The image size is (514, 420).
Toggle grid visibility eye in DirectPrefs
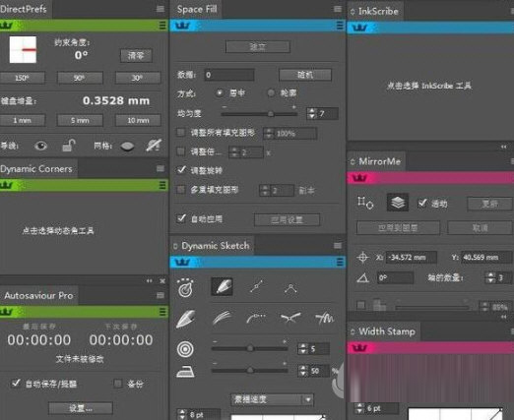pos(127,146)
